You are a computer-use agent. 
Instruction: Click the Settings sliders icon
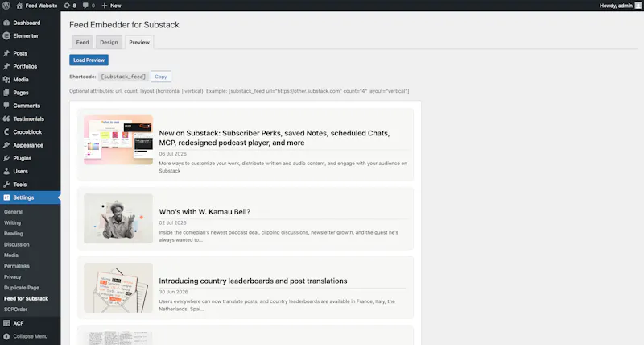6,197
